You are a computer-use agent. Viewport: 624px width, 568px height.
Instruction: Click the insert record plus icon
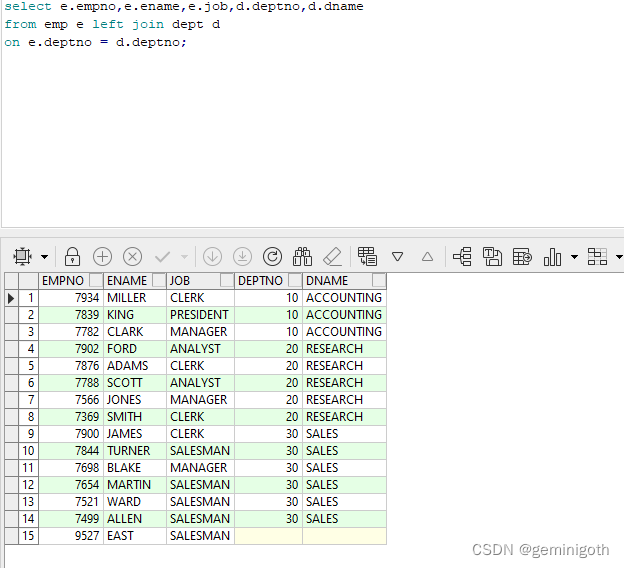(x=102, y=256)
